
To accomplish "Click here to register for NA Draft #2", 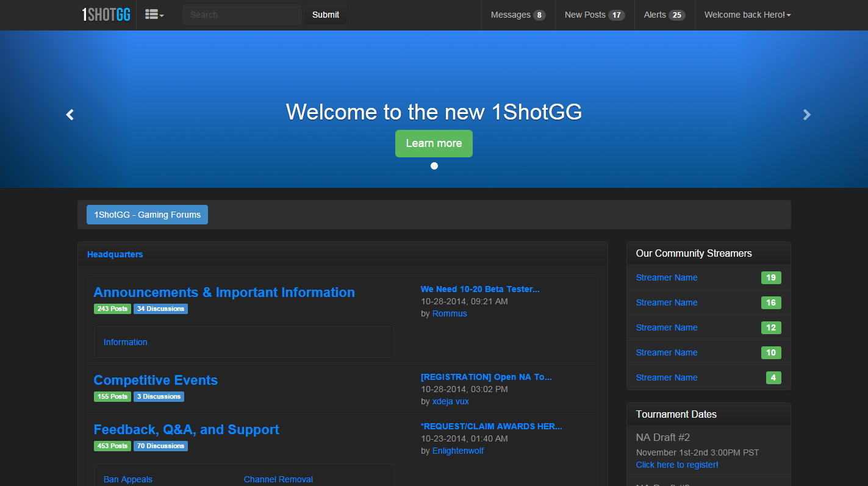I will point(677,465).
